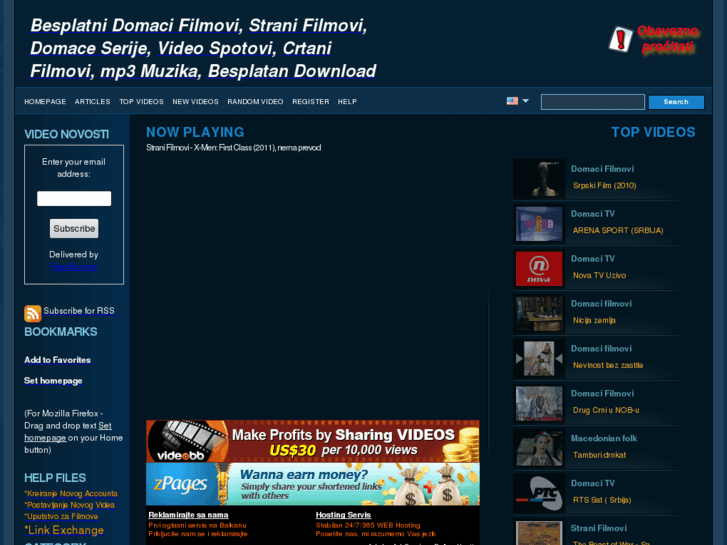Open Srpski Film (2010) thumbnail
Image resolution: width=727 pixels, height=545 pixels.
pyautogui.click(x=539, y=179)
